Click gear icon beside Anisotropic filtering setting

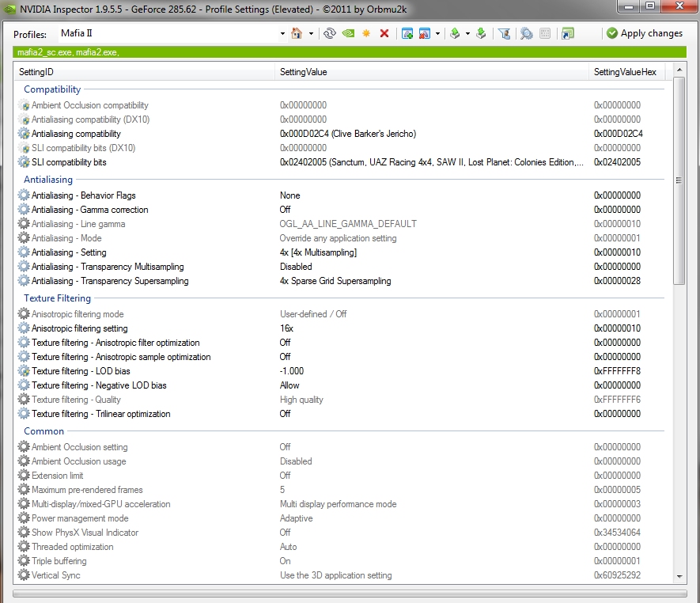click(x=24, y=328)
